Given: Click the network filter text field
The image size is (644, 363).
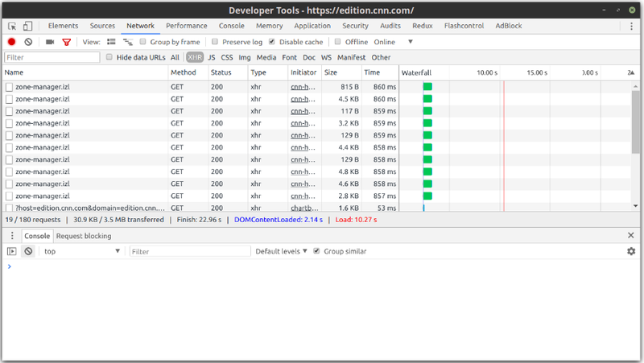Looking at the screenshot, I should pyautogui.click(x=52, y=57).
